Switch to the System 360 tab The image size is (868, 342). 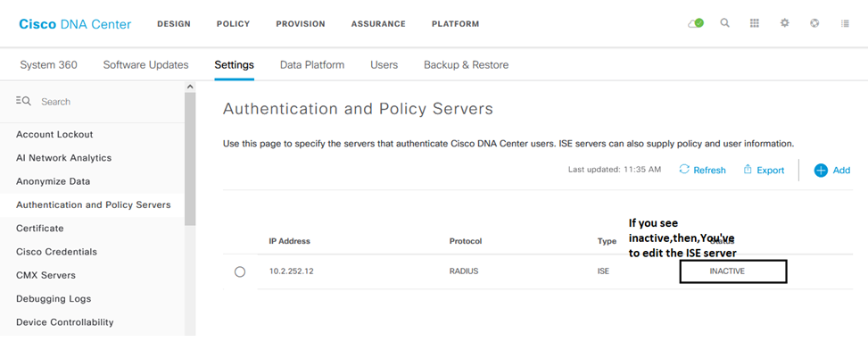point(49,65)
